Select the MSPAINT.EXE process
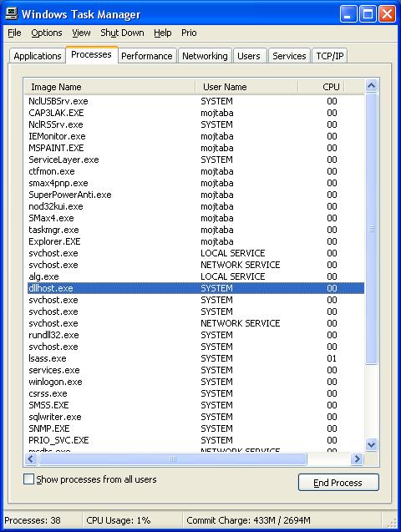The image size is (401, 532). 195,148
